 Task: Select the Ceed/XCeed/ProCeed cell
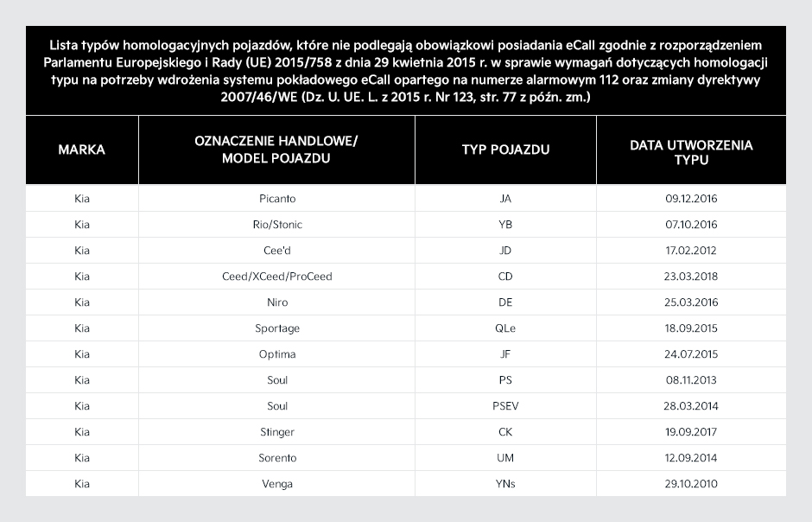click(276, 276)
